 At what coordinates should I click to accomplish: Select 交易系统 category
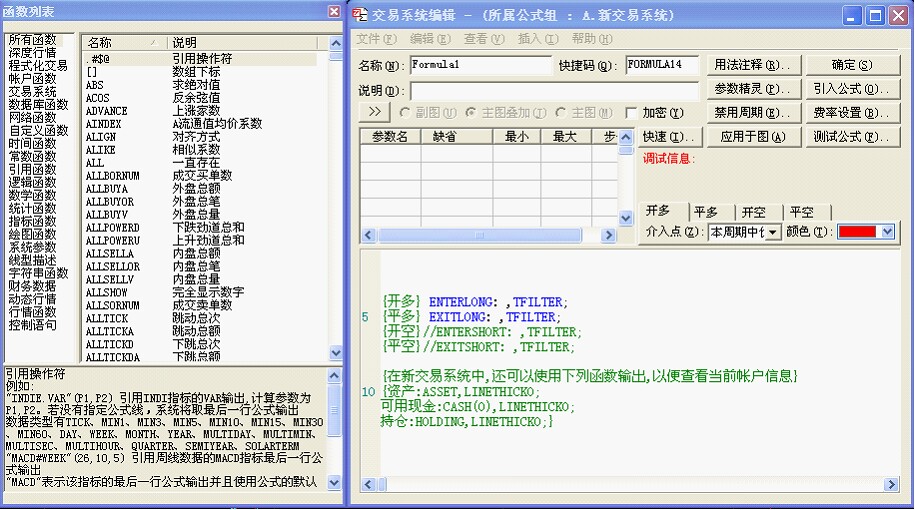coord(33,92)
